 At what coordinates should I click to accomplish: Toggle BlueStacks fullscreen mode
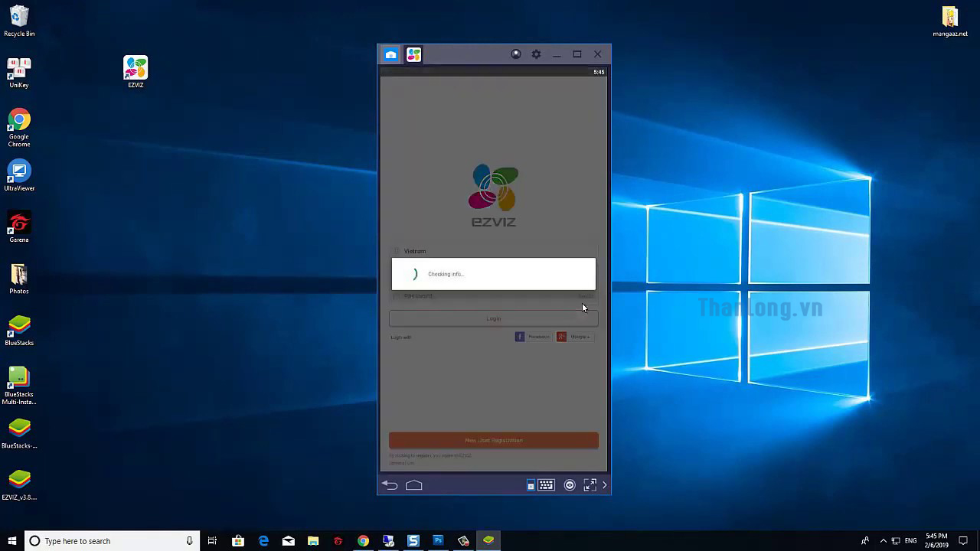pos(590,485)
